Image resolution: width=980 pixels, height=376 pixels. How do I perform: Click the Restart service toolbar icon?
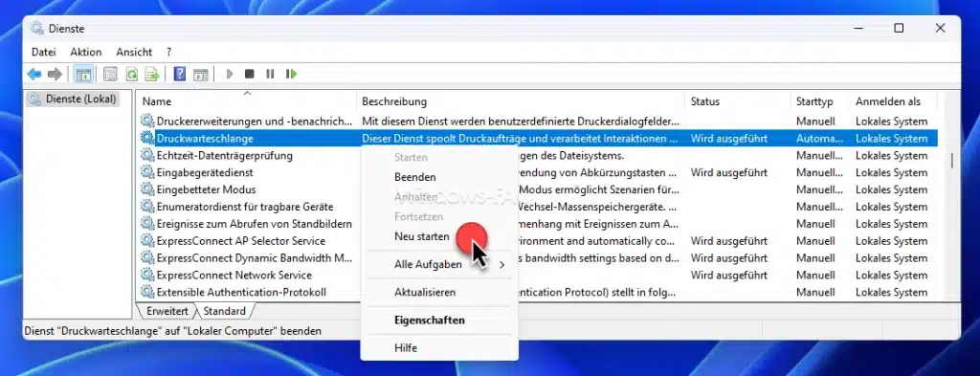coord(291,75)
